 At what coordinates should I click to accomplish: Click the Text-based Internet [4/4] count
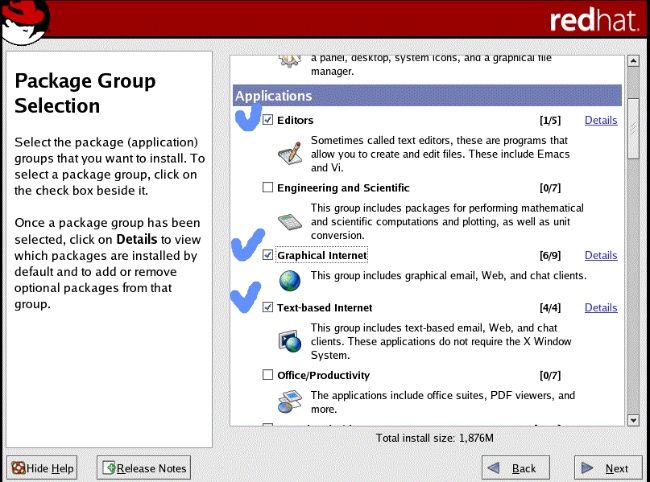(550, 308)
